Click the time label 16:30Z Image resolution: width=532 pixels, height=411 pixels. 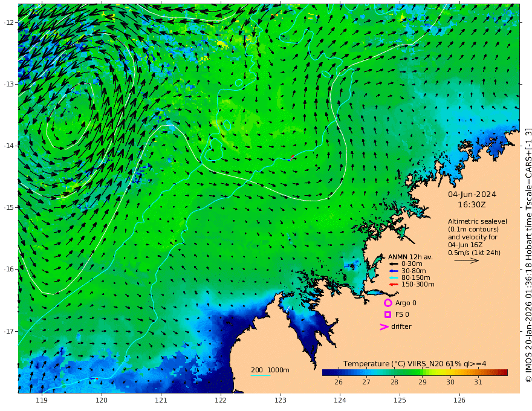[x=472, y=205]
